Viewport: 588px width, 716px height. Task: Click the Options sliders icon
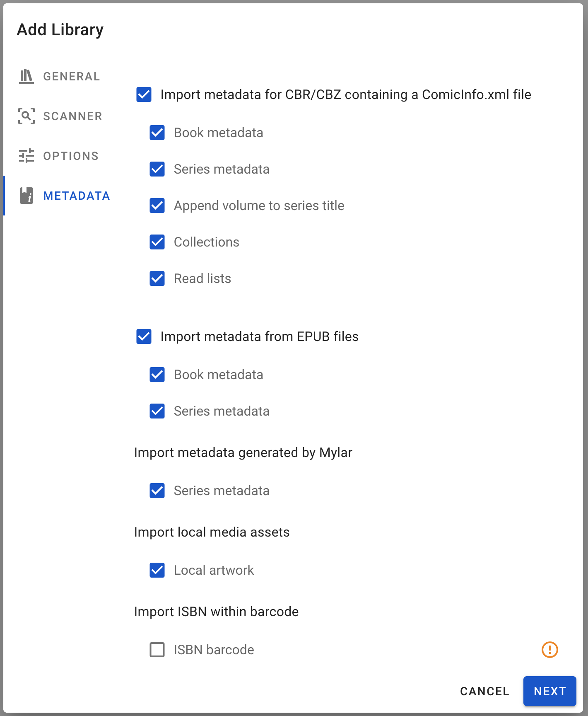(26, 156)
